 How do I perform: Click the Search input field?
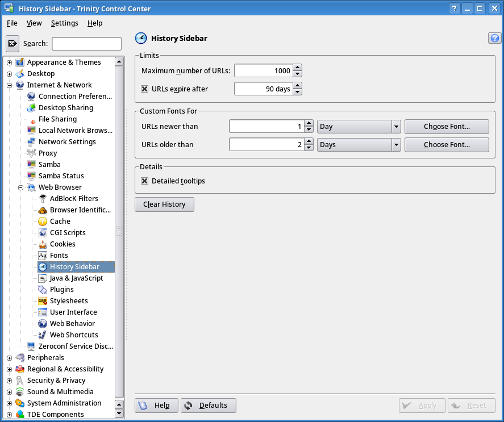point(87,44)
